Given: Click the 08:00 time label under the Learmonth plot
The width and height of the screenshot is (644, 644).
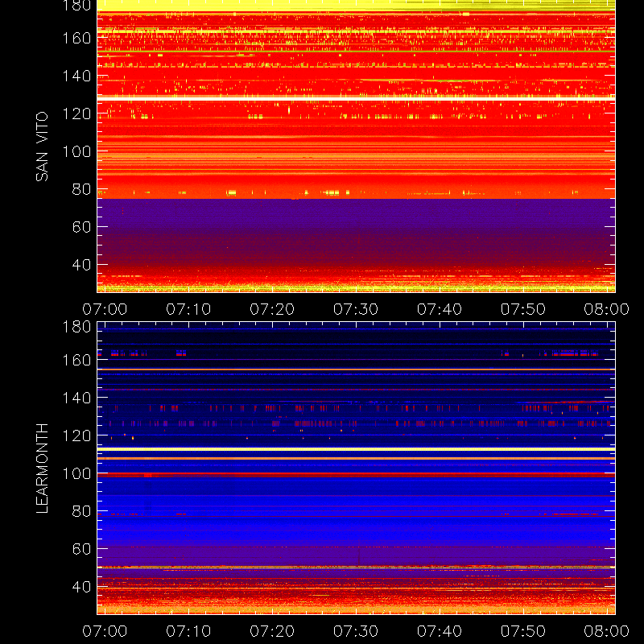Looking at the screenshot, I should pos(607,631).
